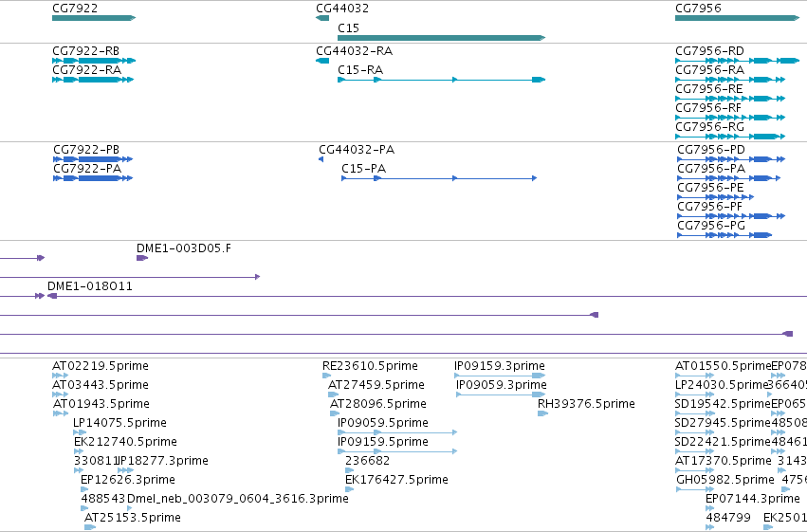The image size is (807, 532).
Task: Select transcript CG7956-RG
Action: click(x=730, y=137)
